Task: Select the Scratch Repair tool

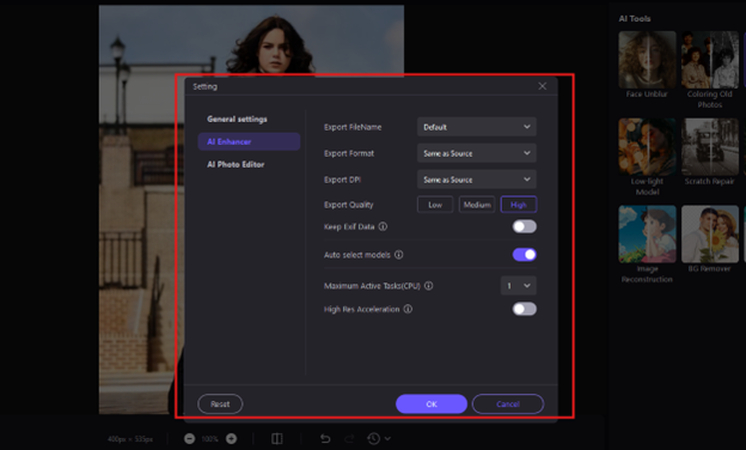Action: [x=710, y=147]
